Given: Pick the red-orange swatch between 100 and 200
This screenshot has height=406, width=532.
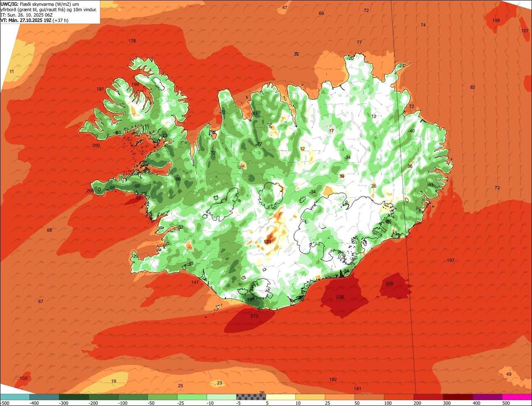Looking at the screenshot, I should pyautogui.click(x=399, y=397).
